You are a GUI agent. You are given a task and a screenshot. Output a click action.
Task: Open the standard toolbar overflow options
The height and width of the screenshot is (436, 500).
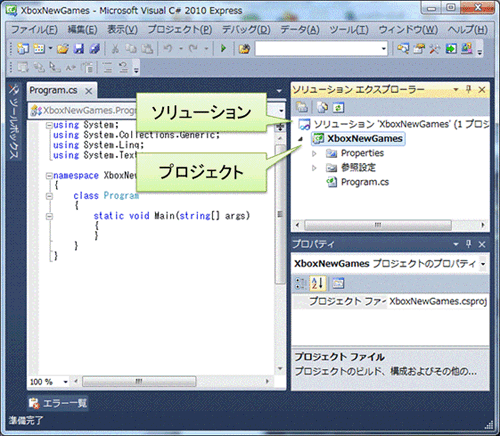(x=480, y=50)
